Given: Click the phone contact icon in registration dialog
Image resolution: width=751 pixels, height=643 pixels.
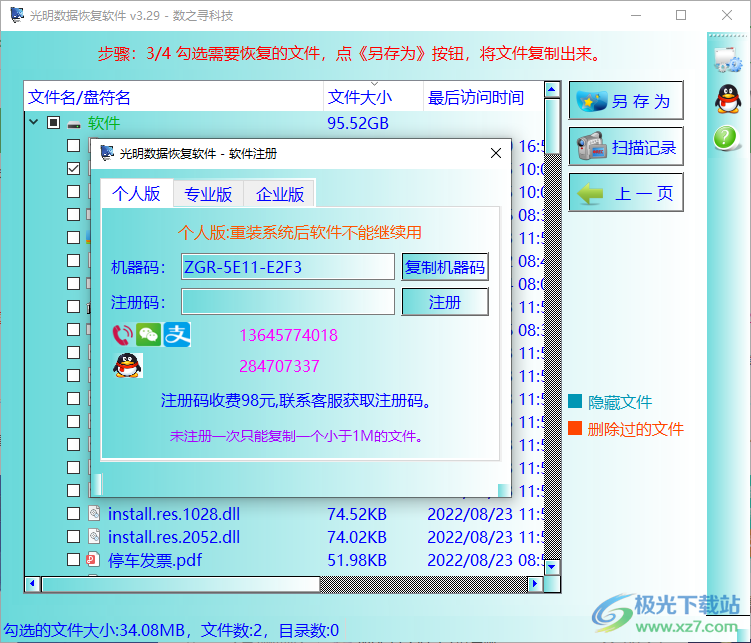Looking at the screenshot, I should pos(123,335).
